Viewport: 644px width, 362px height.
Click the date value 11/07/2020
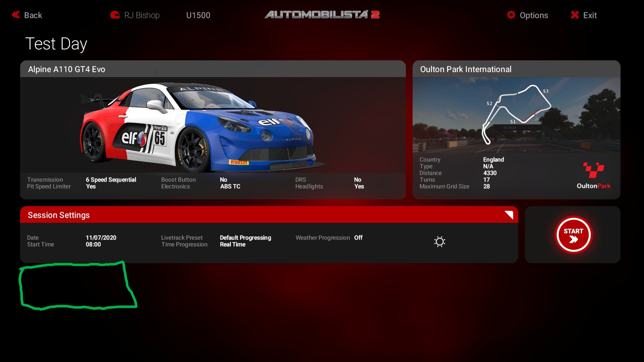click(101, 238)
